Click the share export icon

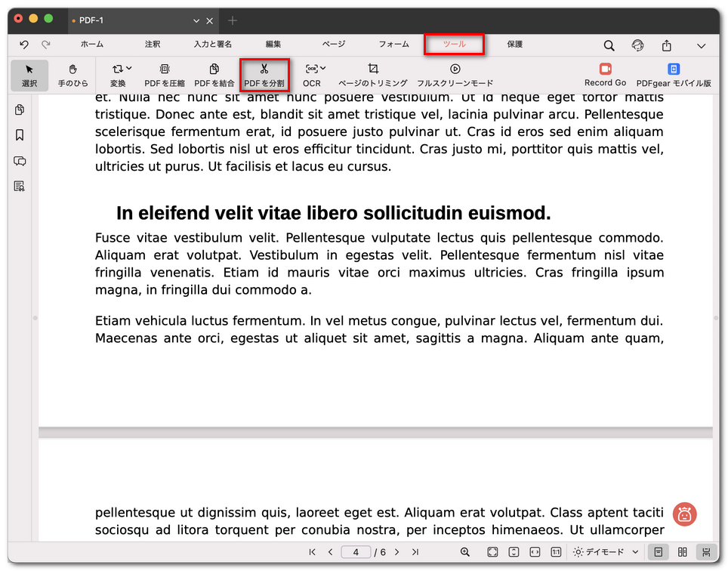click(667, 45)
